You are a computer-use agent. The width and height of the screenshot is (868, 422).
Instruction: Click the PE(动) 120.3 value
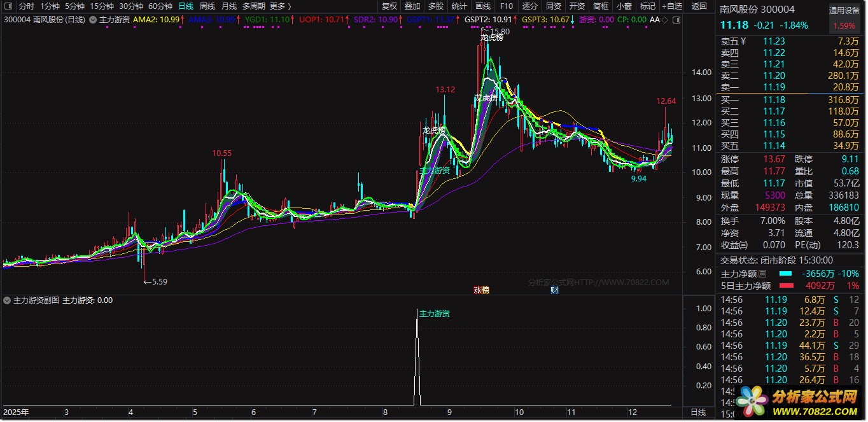[x=848, y=245]
